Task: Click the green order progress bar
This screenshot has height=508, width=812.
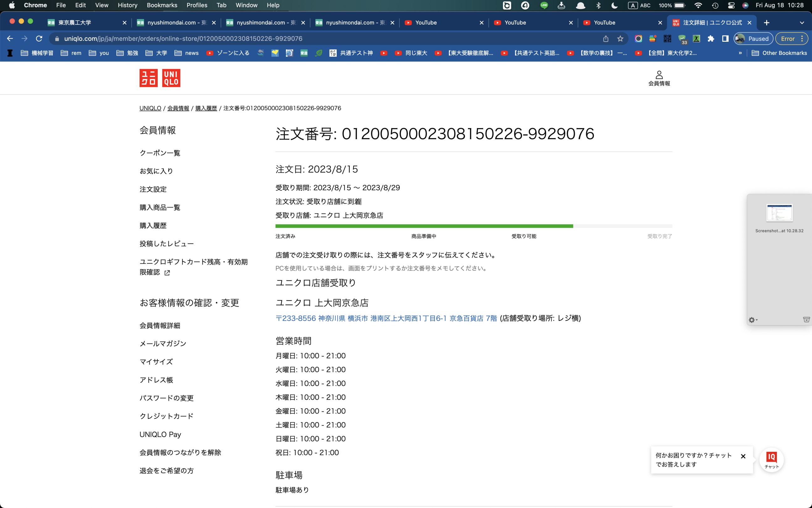Action: (424, 226)
